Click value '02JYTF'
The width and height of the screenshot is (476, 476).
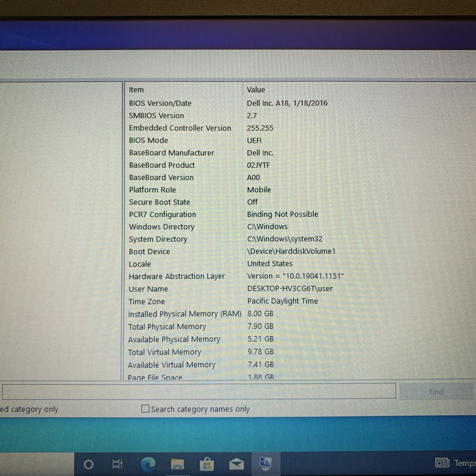tap(258, 165)
